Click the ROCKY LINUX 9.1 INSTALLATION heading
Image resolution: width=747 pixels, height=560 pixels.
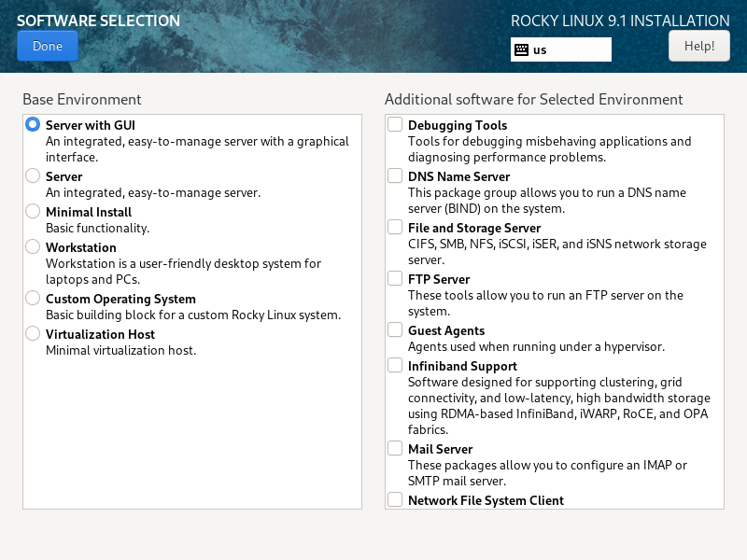tap(620, 21)
